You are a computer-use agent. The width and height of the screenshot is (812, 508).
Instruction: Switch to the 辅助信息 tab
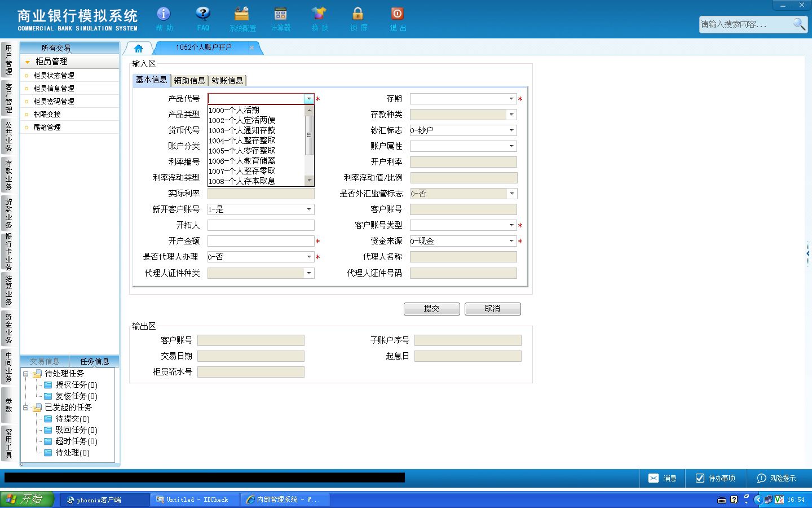[x=189, y=81]
